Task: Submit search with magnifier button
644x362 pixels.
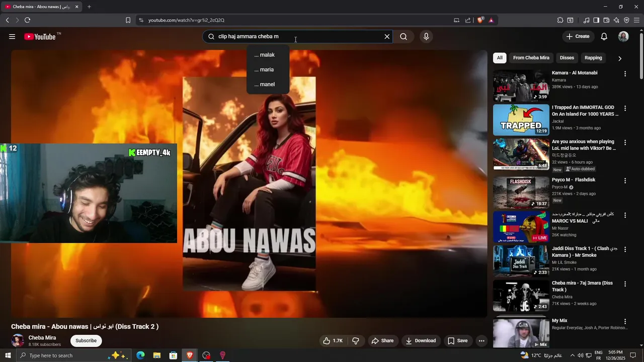Action: 404,37
